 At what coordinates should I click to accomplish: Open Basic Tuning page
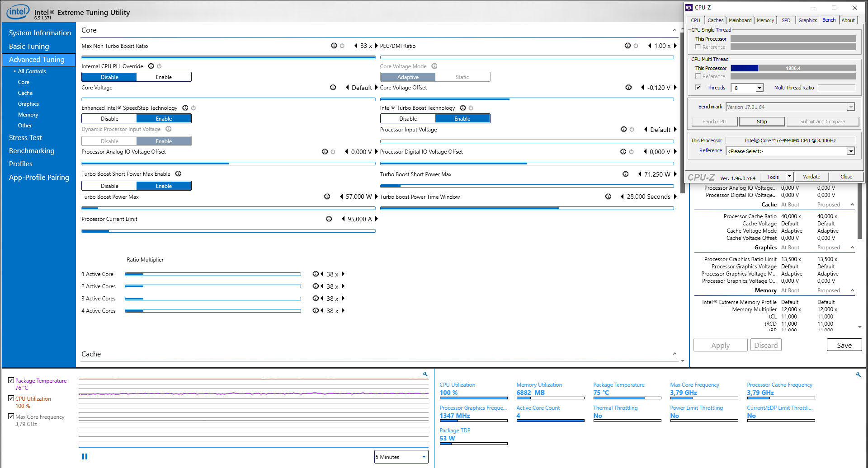click(x=29, y=47)
